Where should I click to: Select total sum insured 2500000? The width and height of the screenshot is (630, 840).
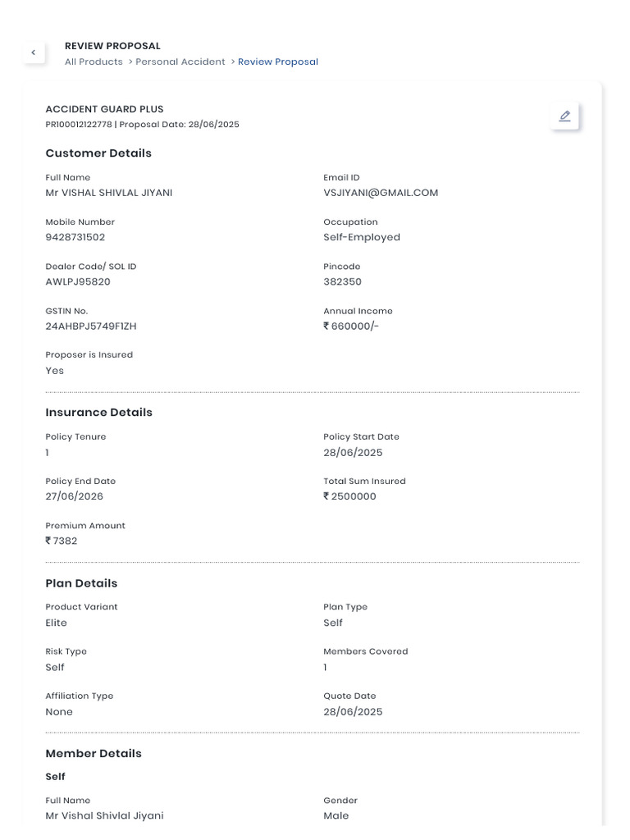[x=353, y=496]
